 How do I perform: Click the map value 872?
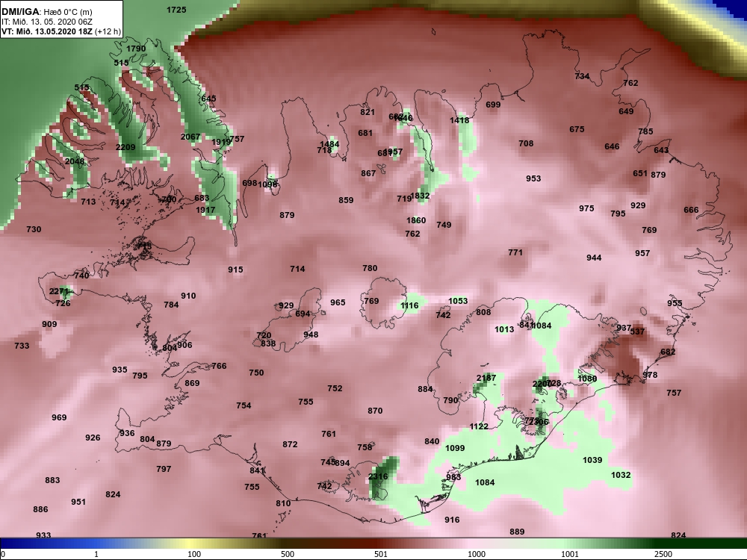click(x=290, y=444)
